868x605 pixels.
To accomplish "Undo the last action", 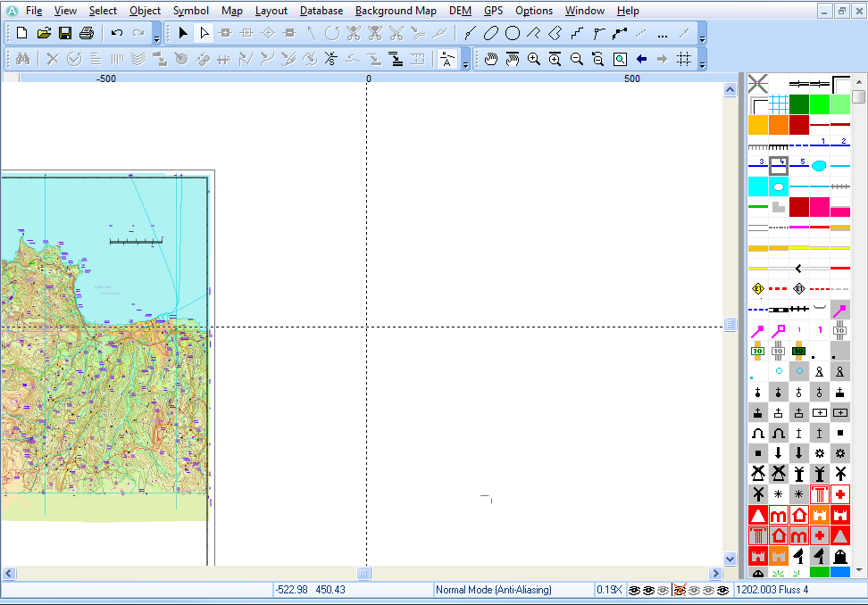I will [116, 33].
